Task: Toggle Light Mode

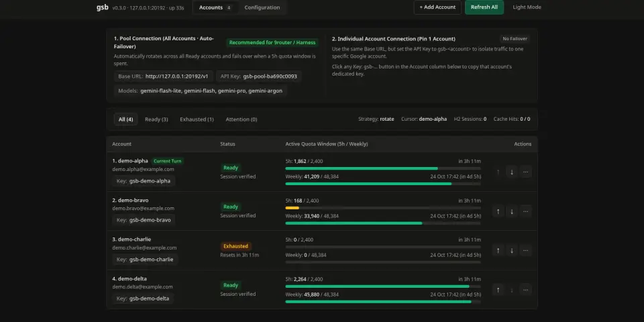Action: pos(527,7)
